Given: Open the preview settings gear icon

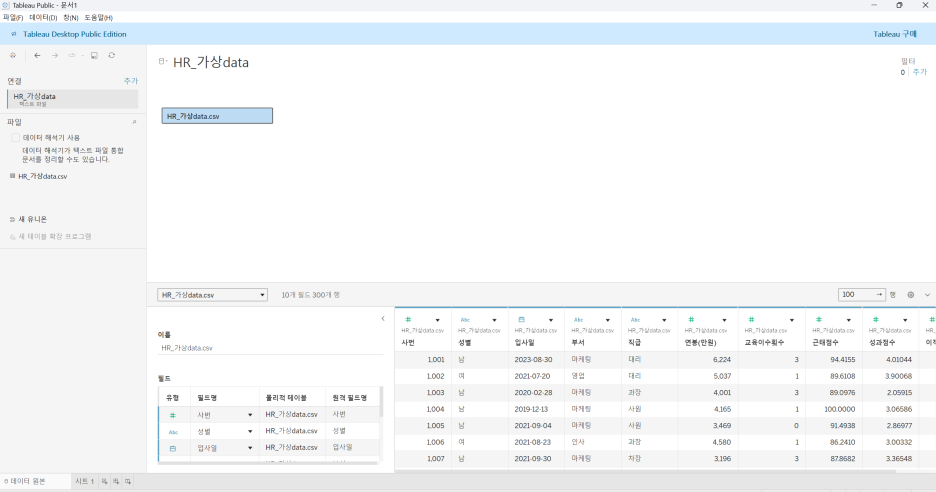Looking at the screenshot, I should coord(910,294).
